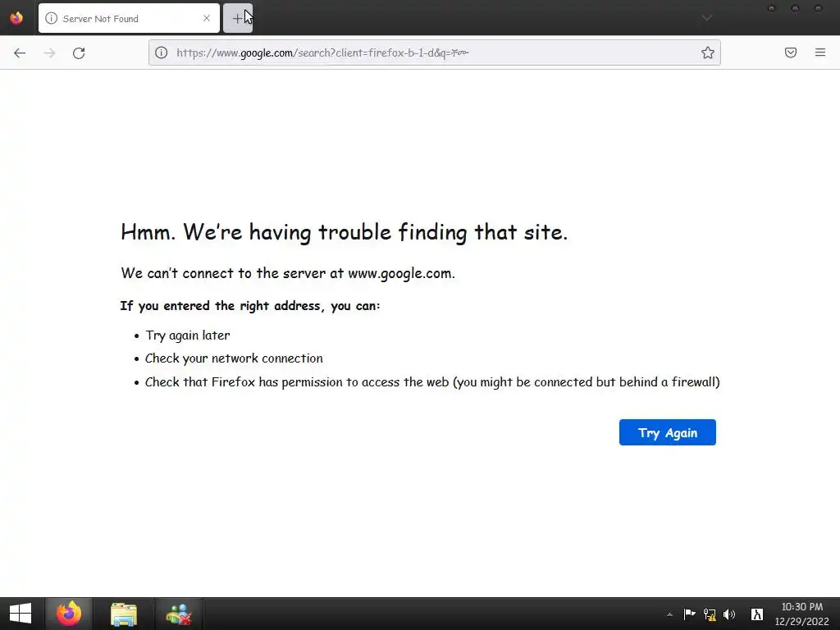840x630 pixels.
Task: Click the line about Firefox permission and firewall
Action: 432,382
